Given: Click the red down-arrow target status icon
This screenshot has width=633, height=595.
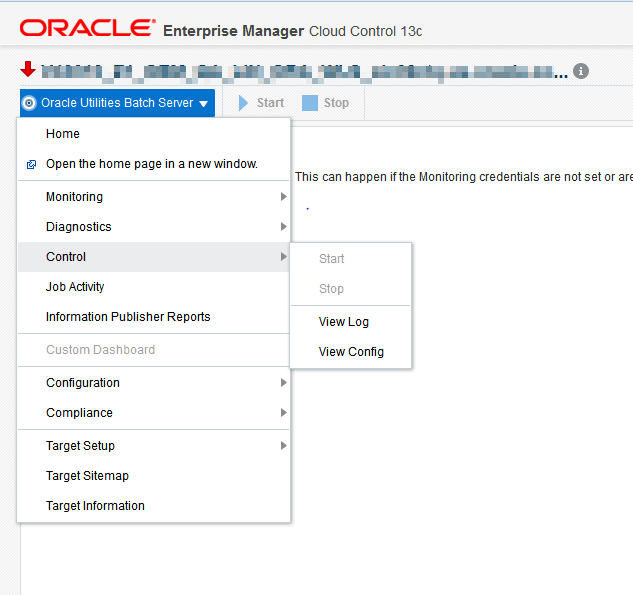Looking at the screenshot, I should tap(28, 69).
